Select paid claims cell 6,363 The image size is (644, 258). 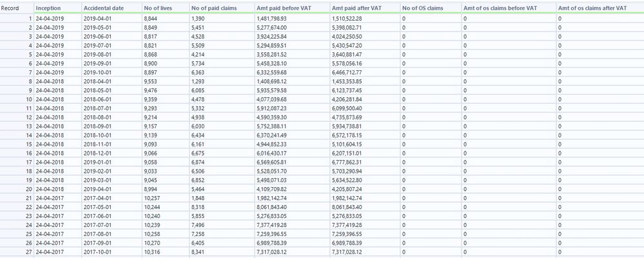coord(197,73)
